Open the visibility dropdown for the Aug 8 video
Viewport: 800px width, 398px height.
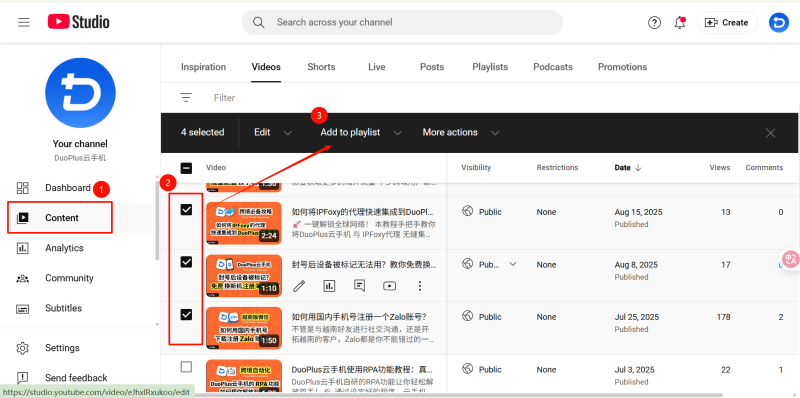tap(513, 264)
